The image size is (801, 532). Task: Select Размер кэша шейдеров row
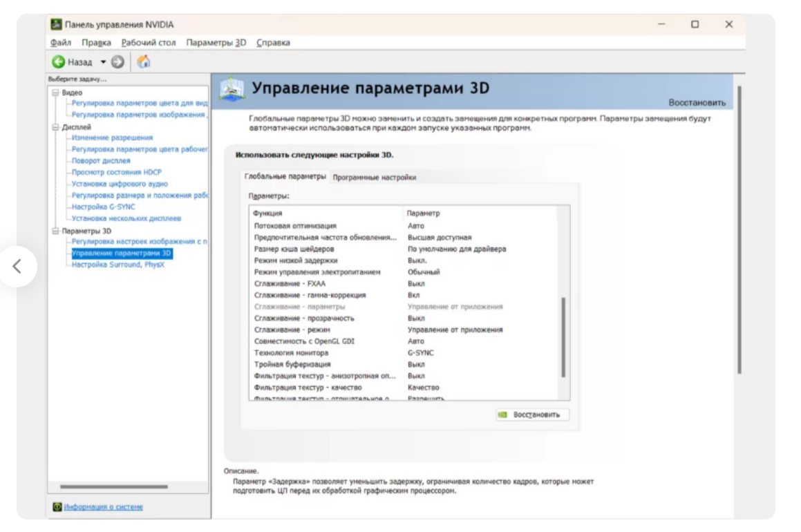(404, 249)
